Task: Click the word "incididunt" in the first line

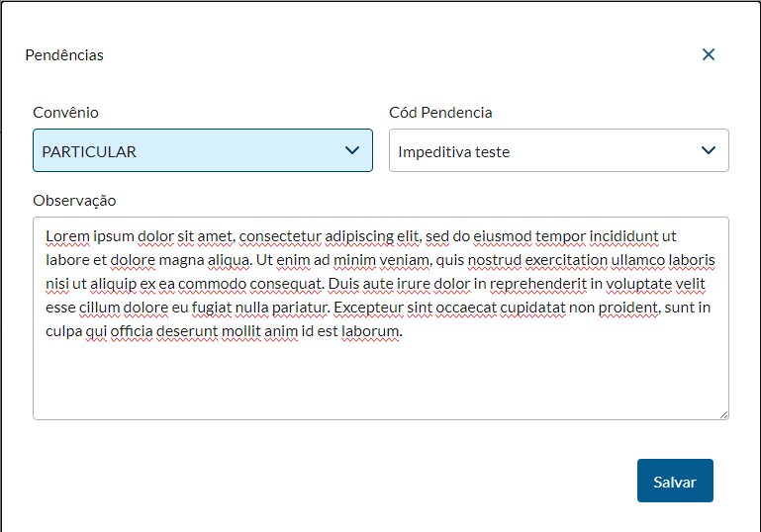Action: 623,236
